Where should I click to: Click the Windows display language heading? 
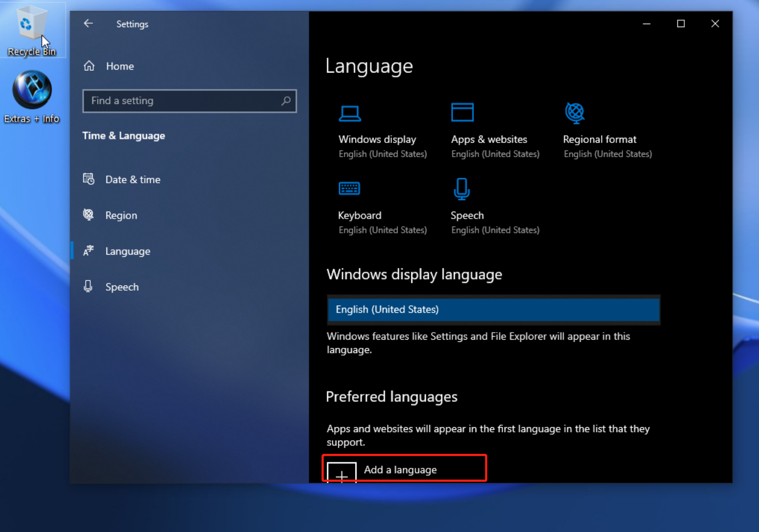click(x=414, y=275)
